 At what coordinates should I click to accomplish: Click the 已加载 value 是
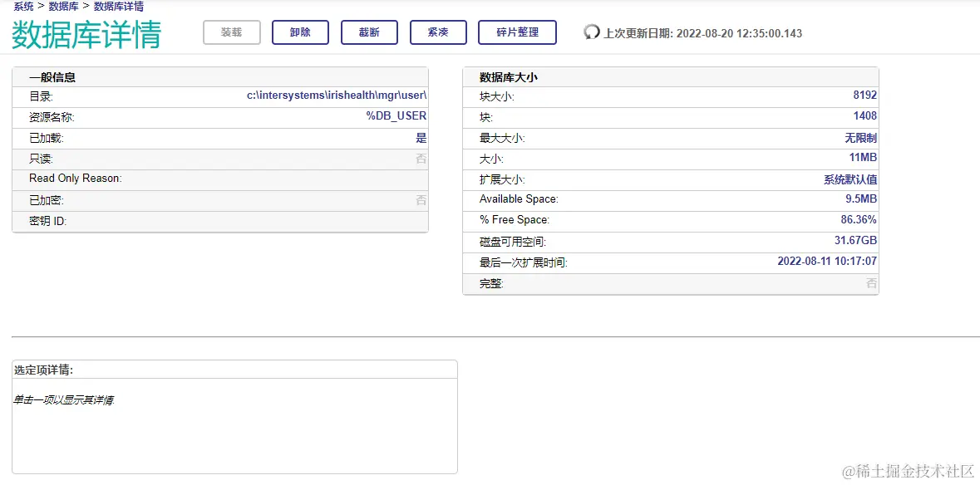click(x=421, y=138)
